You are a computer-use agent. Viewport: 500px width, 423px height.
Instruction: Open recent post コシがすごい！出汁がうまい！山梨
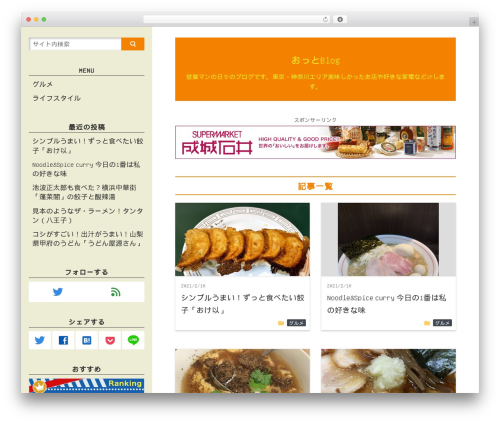tap(87, 239)
